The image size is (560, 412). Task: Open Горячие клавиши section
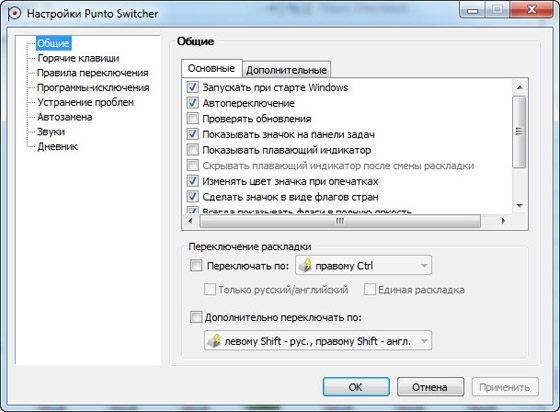(78, 58)
